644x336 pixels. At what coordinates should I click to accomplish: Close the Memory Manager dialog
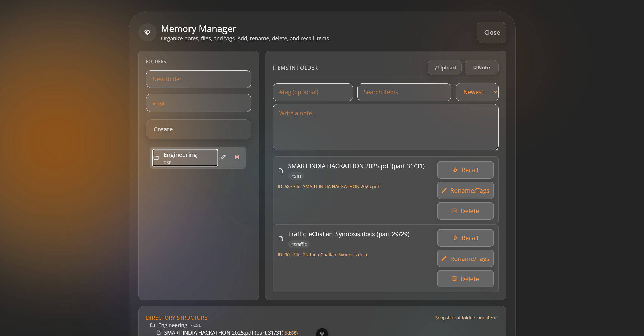(491, 32)
